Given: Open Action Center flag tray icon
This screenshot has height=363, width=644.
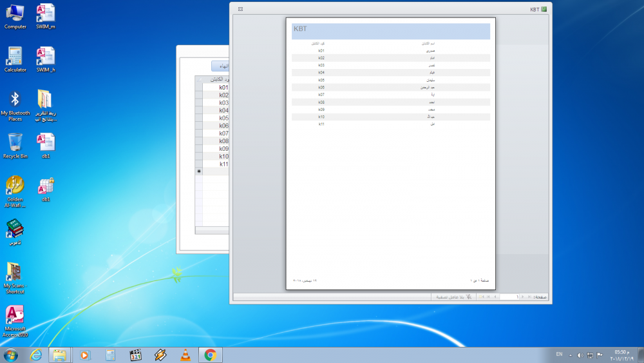Looking at the screenshot, I should [x=600, y=355].
